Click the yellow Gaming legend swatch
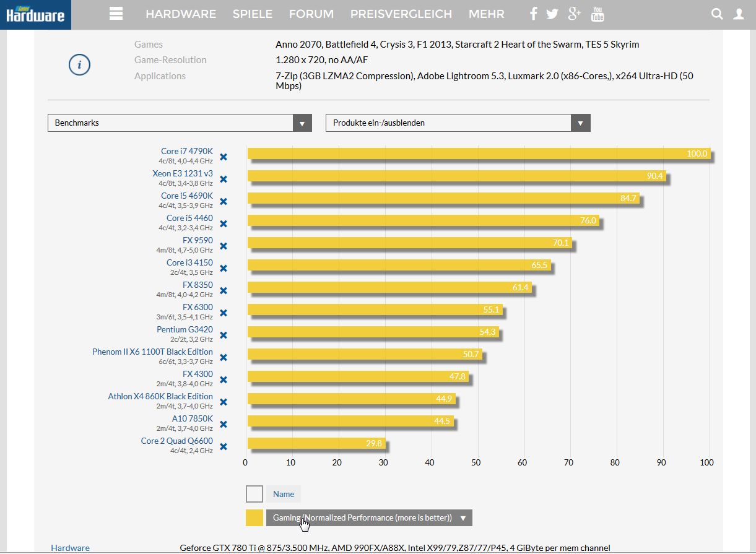 254,517
